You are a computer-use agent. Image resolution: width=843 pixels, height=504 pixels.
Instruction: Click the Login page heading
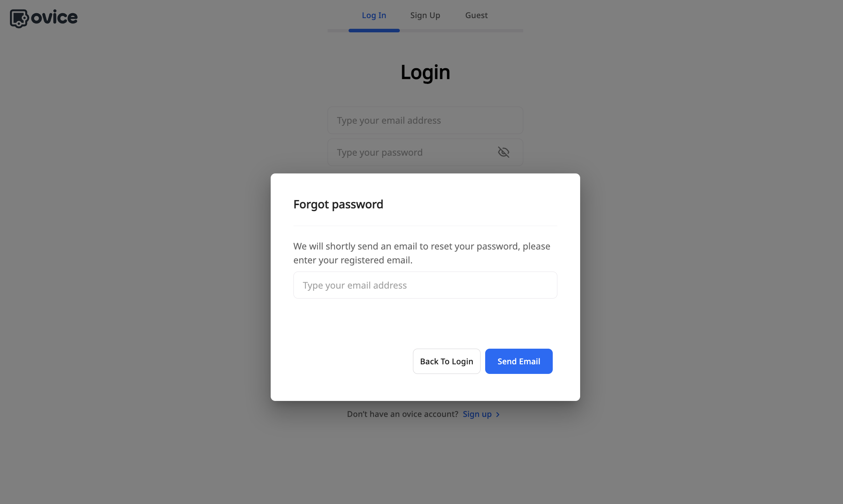coord(425,73)
